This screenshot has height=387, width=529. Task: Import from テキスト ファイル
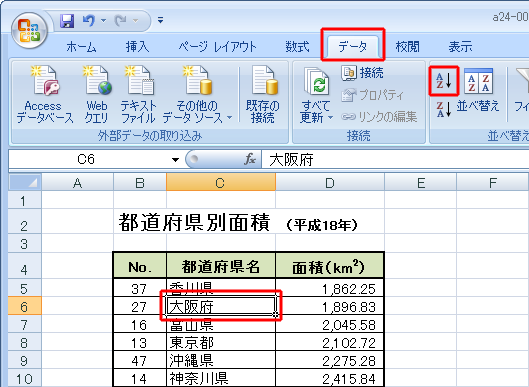tap(138, 94)
